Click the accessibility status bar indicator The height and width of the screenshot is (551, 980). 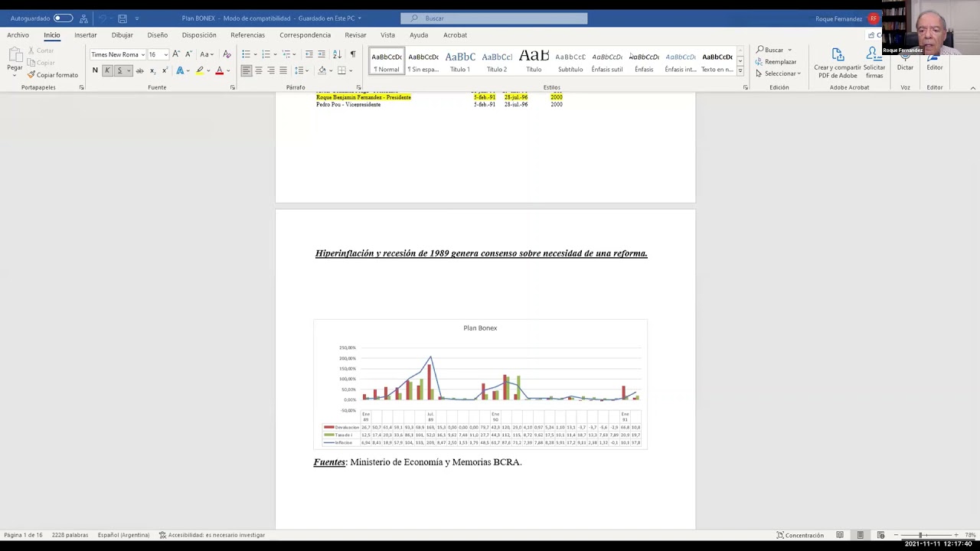click(212, 535)
